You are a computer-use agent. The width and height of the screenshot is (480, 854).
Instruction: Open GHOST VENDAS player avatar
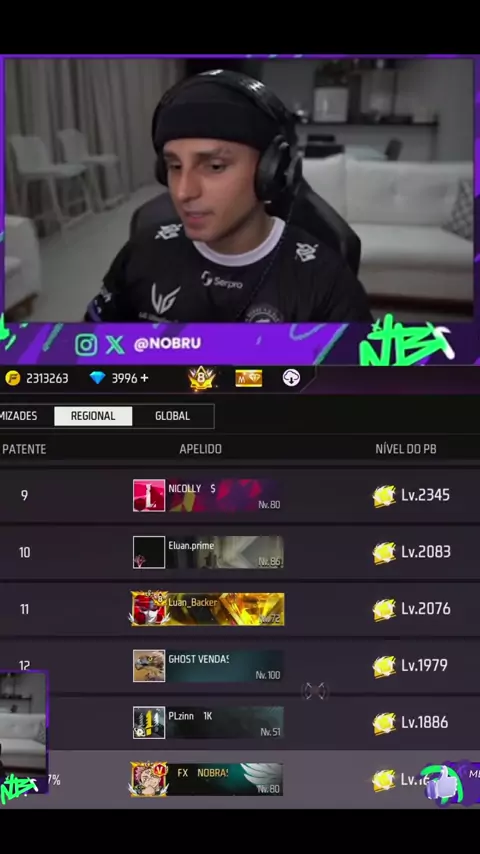point(149,666)
